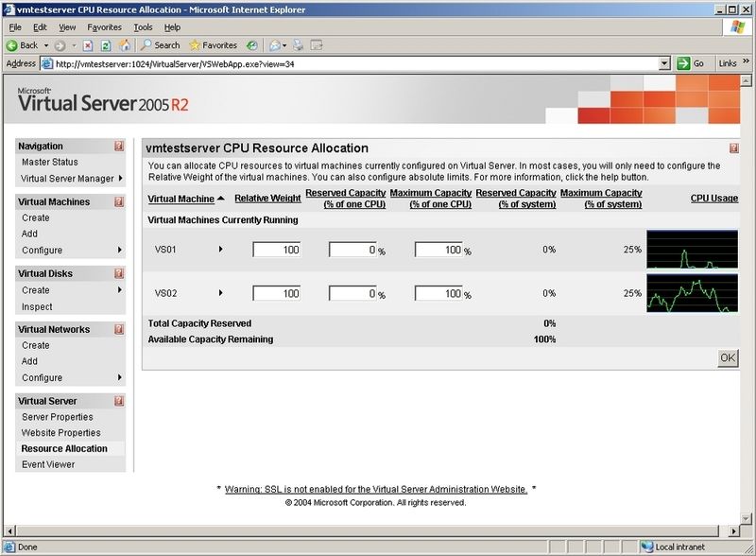Click the Stop loading icon in toolbar
The width and height of the screenshot is (756, 556).
click(x=88, y=45)
